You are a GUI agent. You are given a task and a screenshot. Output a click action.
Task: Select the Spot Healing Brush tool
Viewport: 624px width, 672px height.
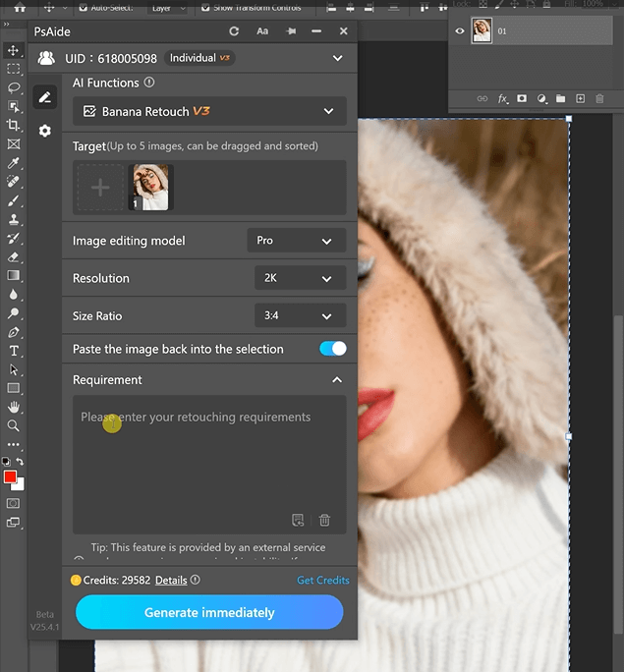14,182
